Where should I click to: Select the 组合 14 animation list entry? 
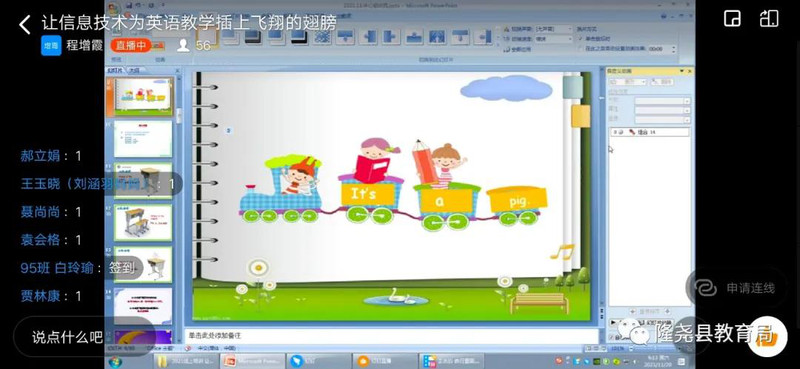(x=650, y=132)
